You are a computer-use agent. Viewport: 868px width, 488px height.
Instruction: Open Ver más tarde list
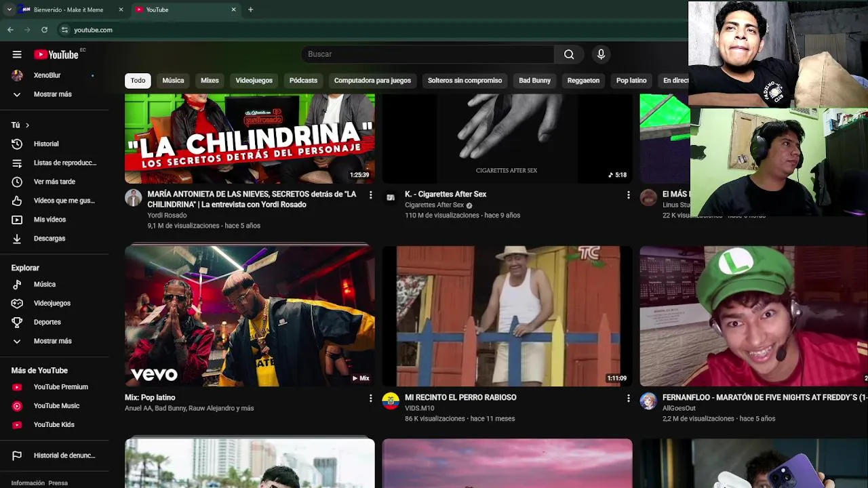(x=54, y=182)
